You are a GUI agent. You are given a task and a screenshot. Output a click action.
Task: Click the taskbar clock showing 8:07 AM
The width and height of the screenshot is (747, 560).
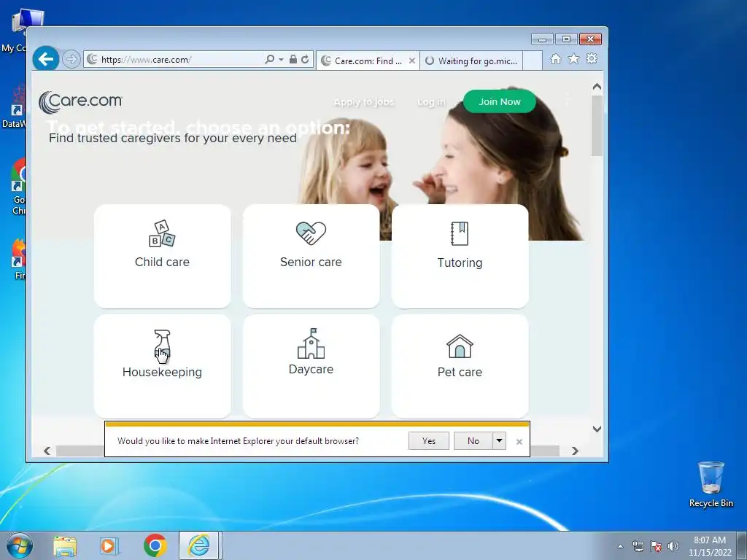tap(709, 546)
